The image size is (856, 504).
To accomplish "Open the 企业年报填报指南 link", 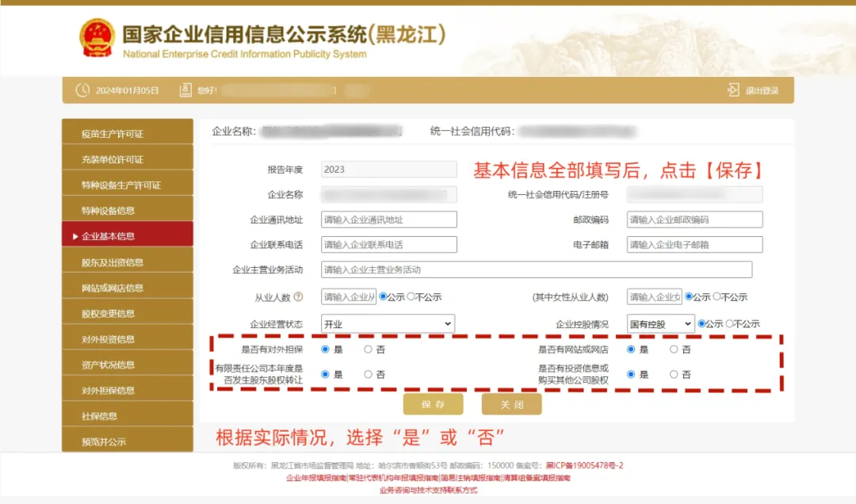I will (316, 478).
